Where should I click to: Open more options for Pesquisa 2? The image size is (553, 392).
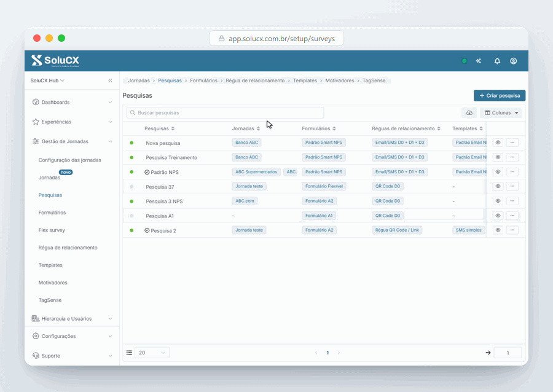tap(512, 230)
